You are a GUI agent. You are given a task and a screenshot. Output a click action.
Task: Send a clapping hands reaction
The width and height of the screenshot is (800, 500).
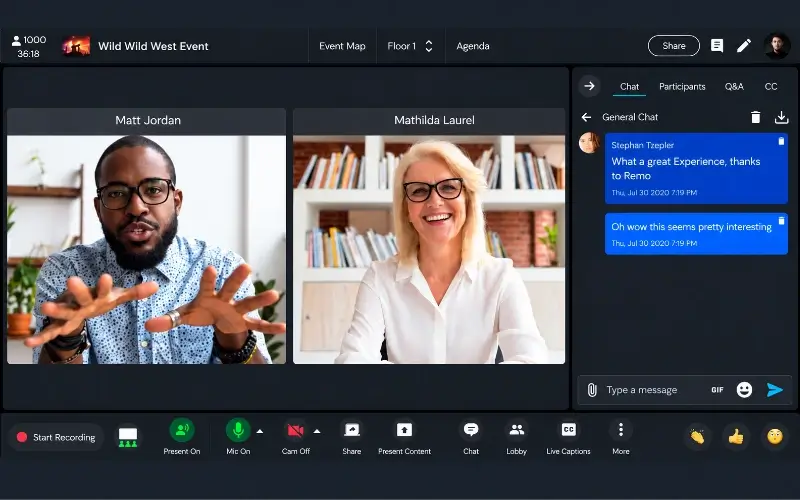click(697, 437)
